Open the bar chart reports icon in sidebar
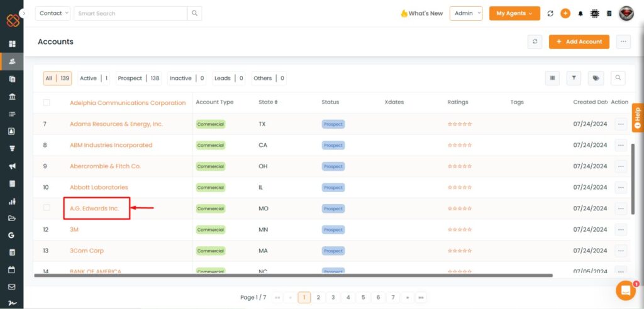644x309 pixels. pos(12,201)
